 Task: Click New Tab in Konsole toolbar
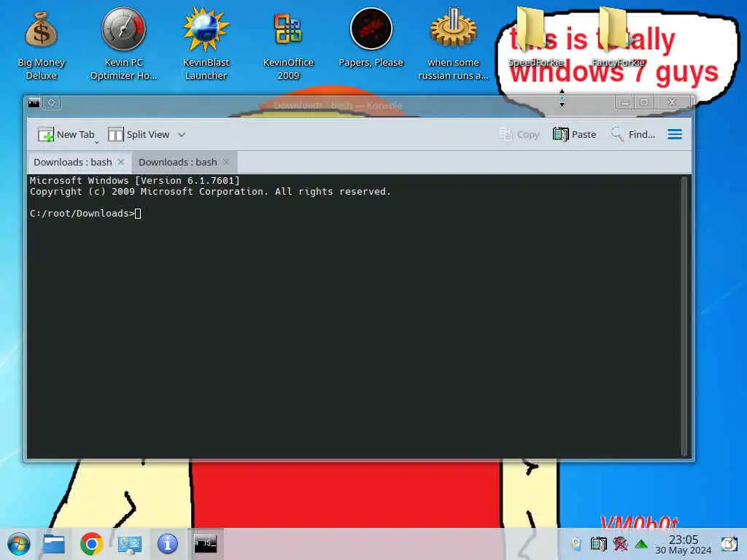[66, 135]
